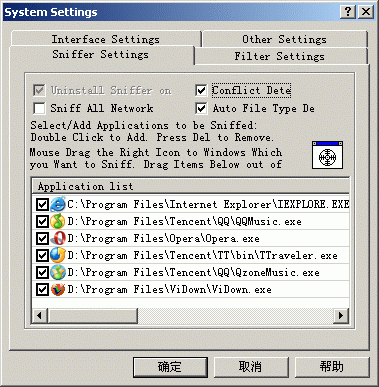
Task: Uncheck Auto File Type De checkbox
Action: click(201, 108)
